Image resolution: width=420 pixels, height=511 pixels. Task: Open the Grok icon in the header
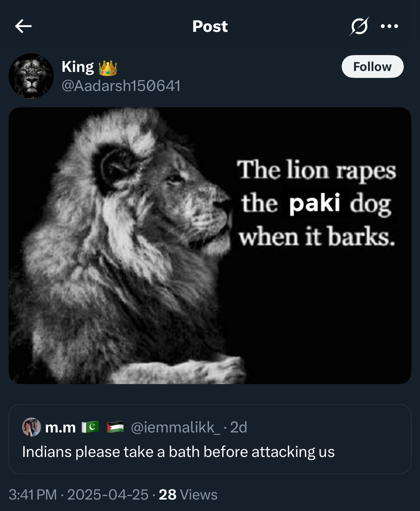coord(359,26)
